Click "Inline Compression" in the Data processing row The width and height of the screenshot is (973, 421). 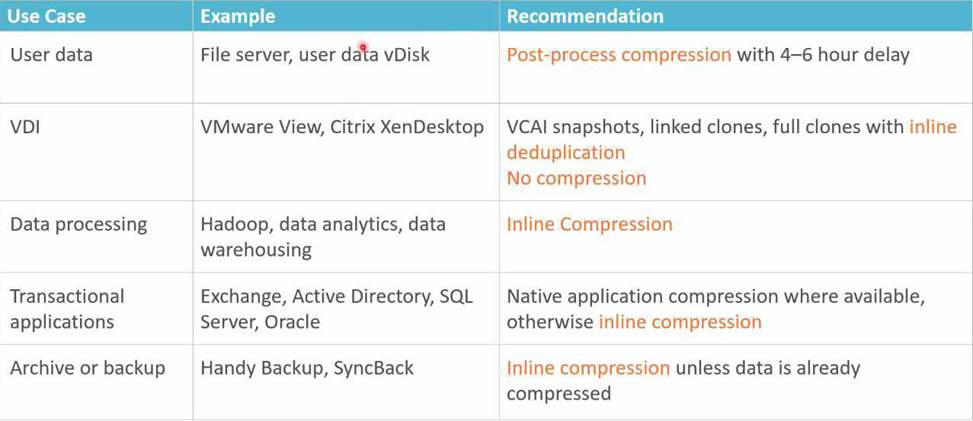(589, 224)
